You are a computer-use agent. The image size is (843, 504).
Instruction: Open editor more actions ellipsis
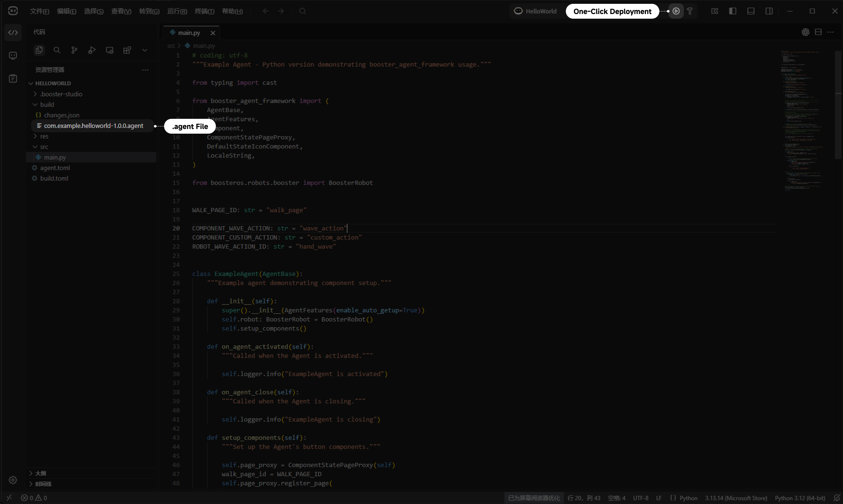click(831, 32)
